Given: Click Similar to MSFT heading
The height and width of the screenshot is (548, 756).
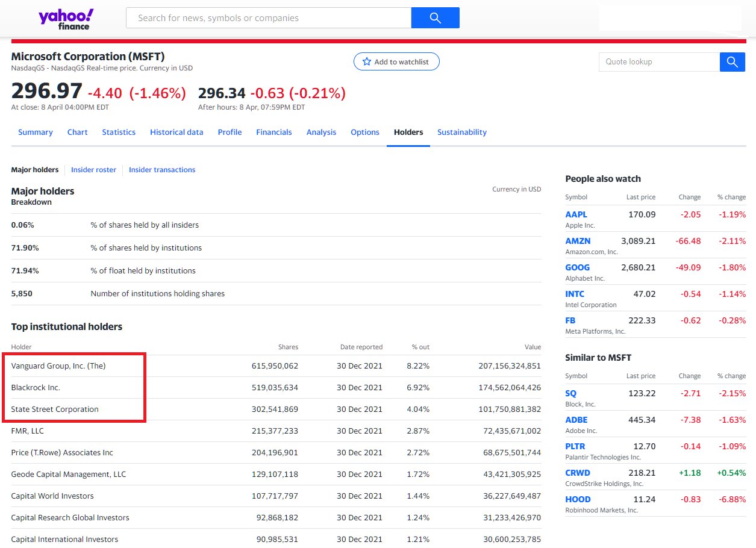Looking at the screenshot, I should (598, 358).
